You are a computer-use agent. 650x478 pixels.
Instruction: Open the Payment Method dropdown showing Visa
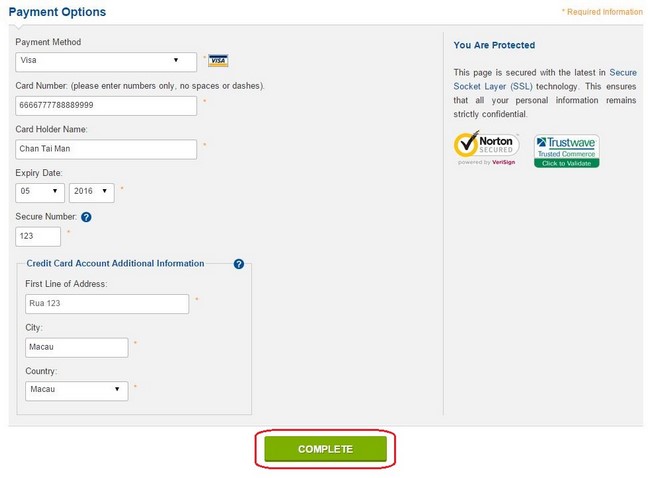(106, 62)
